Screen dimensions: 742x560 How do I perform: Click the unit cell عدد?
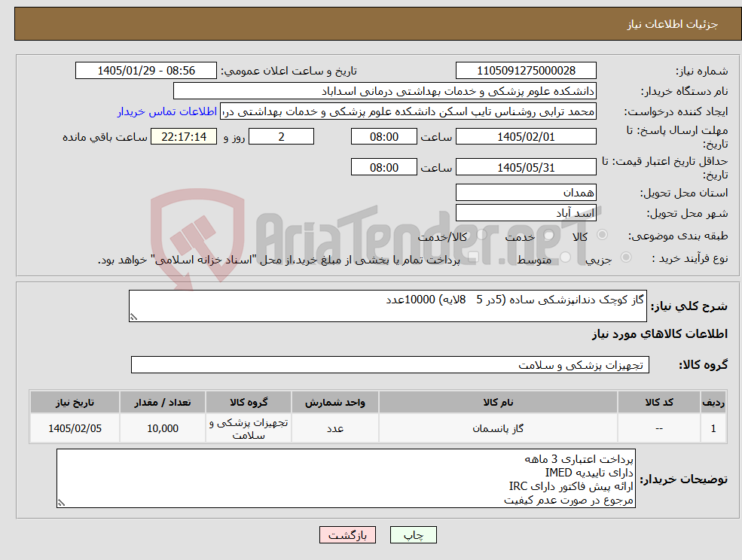click(x=335, y=428)
